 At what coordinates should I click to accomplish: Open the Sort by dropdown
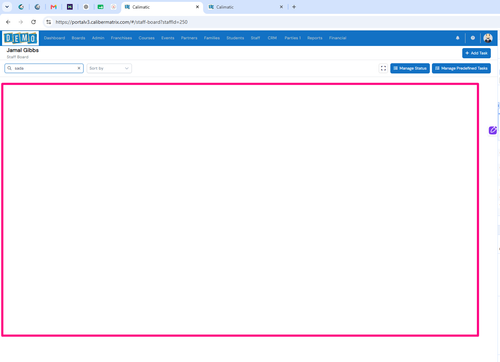(x=109, y=68)
